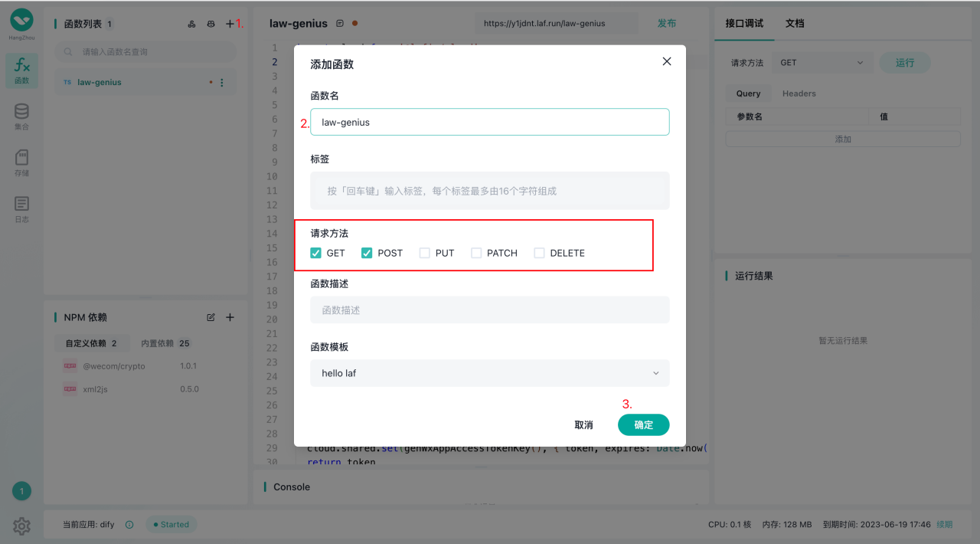Open the Collections (集合) sidebar panel
The width and height of the screenshot is (980, 544).
21,116
